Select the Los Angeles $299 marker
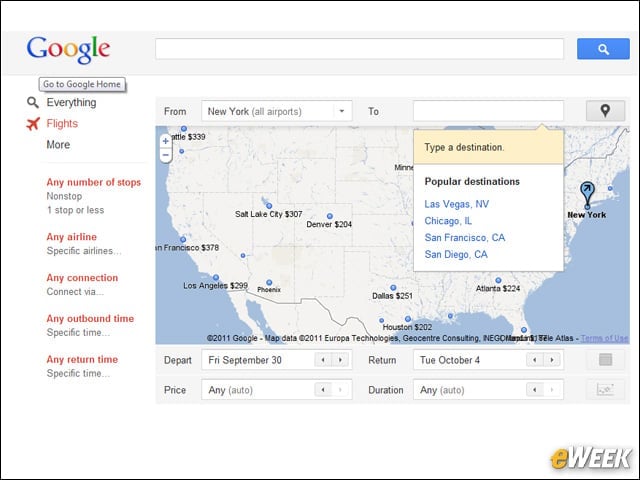 [x=216, y=278]
